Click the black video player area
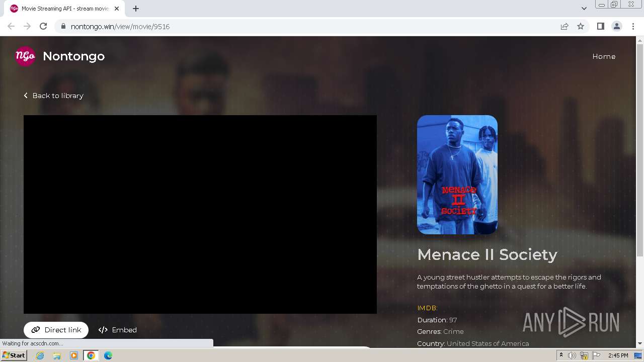 200,214
